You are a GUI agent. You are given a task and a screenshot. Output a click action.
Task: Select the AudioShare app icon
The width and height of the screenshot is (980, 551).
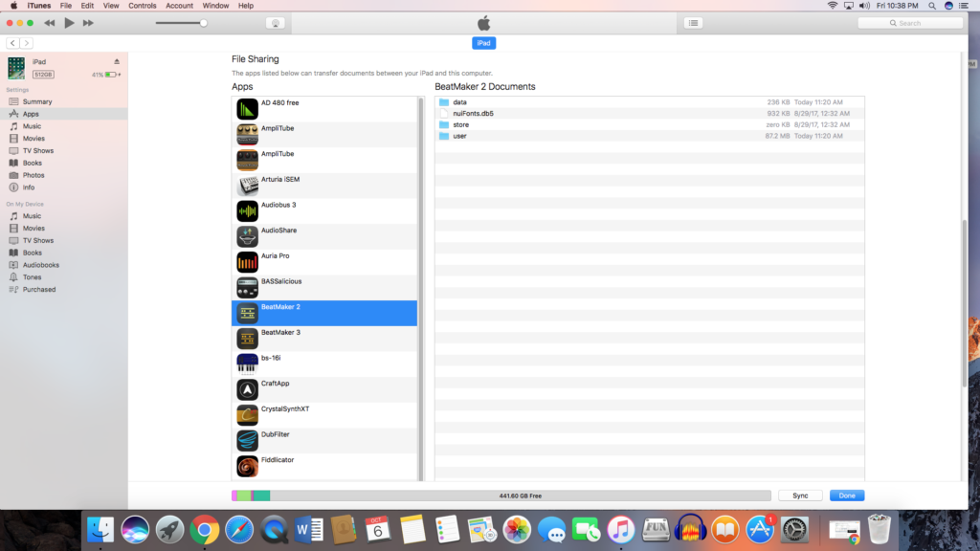point(247,237)
